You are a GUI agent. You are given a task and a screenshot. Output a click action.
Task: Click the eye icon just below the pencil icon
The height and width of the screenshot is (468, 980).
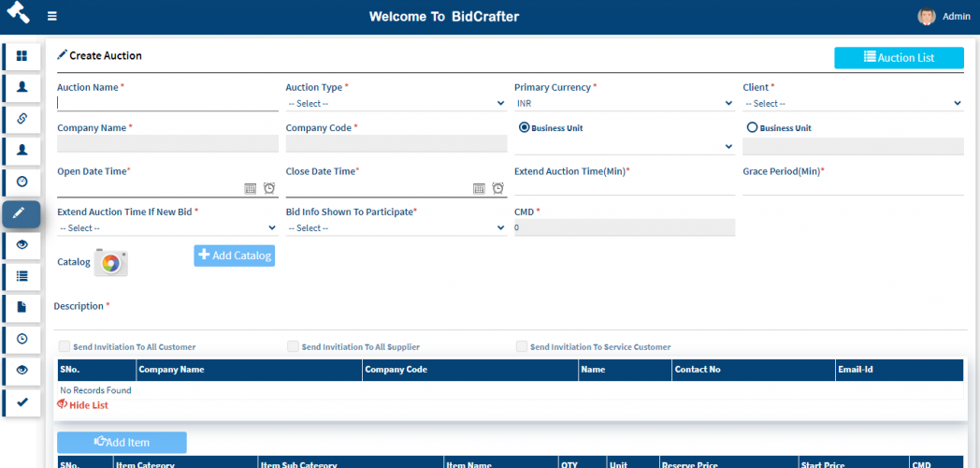click(22, 244)
